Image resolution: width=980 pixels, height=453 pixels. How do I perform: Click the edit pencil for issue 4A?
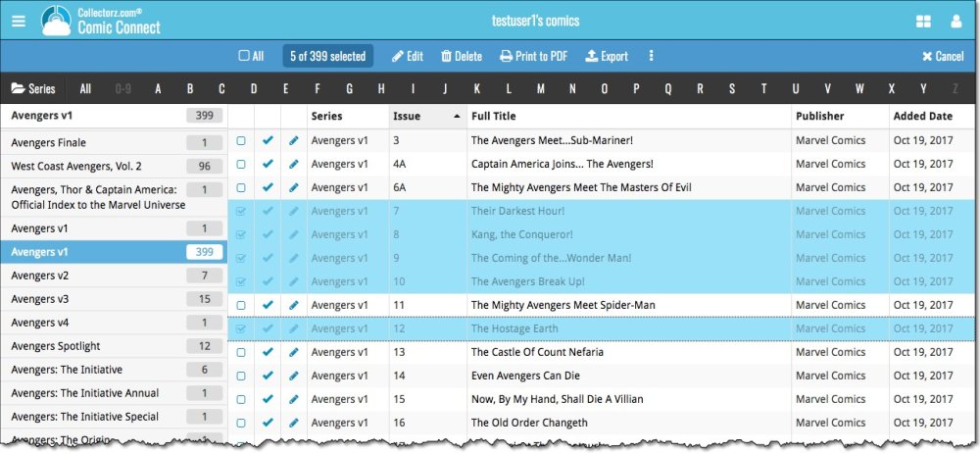[294, 164]
